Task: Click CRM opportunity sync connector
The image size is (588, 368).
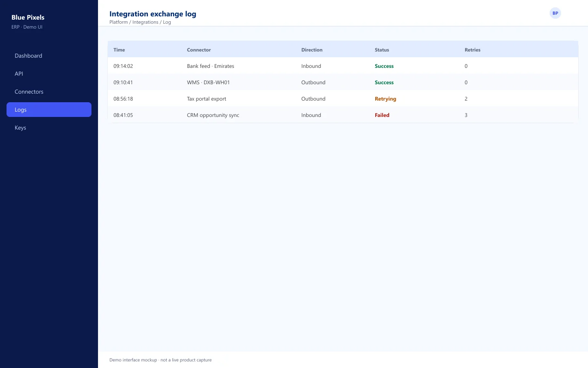Action: tap(213, 115)
